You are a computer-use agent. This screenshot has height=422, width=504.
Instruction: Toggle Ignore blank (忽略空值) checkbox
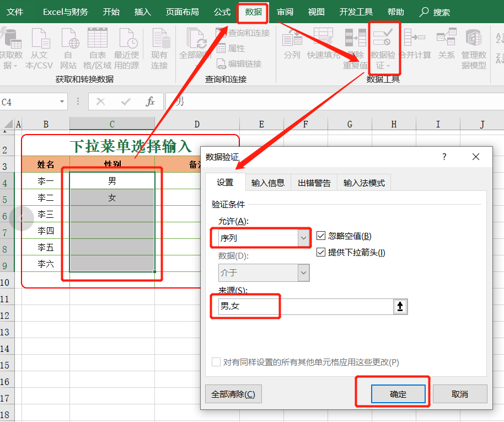point(321,236)
